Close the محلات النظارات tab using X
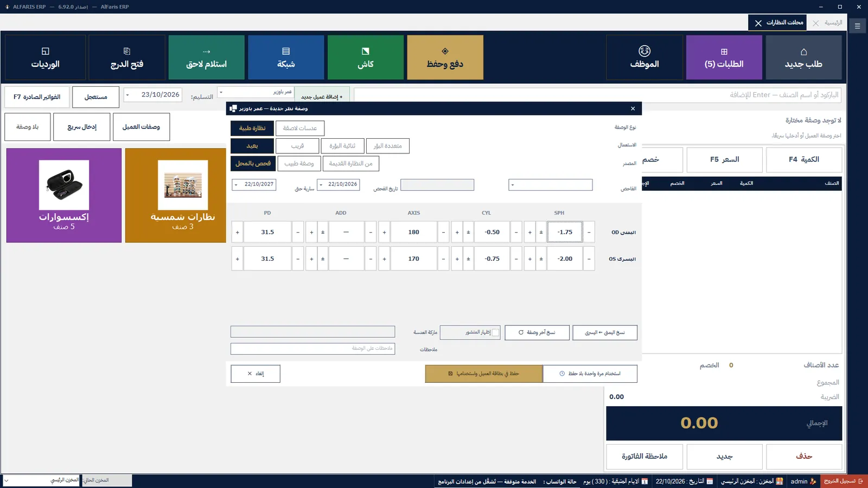Image resolution: width=868 pixels, height=488 pixels. pos(758,23)
